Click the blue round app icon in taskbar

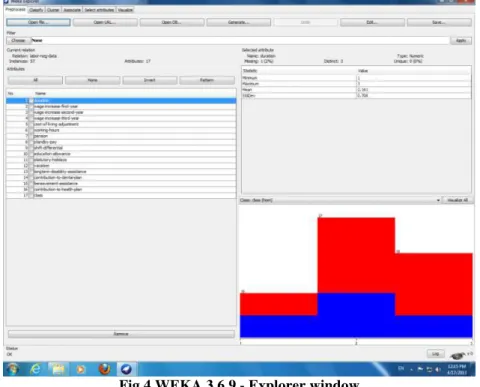click(x=126, y=369)
